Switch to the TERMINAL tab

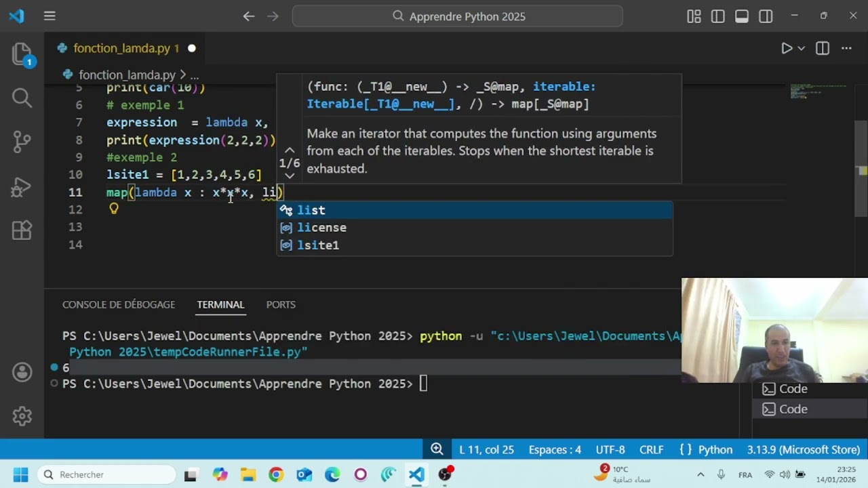(220, 305)
